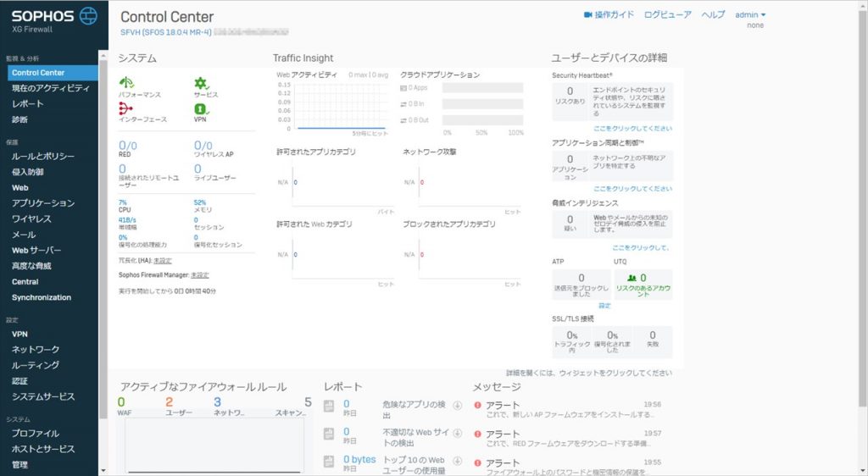Click ここをクリックして link under 脅威インテリジェンス

[641, 247]
